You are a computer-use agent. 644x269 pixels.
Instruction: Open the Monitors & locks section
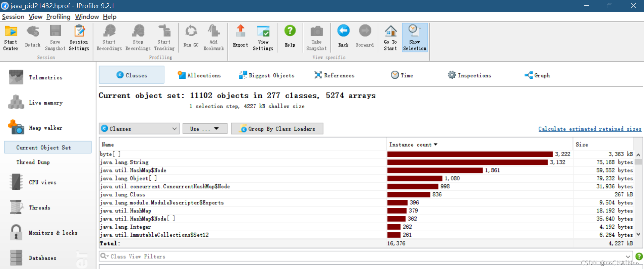click(44, 233)
